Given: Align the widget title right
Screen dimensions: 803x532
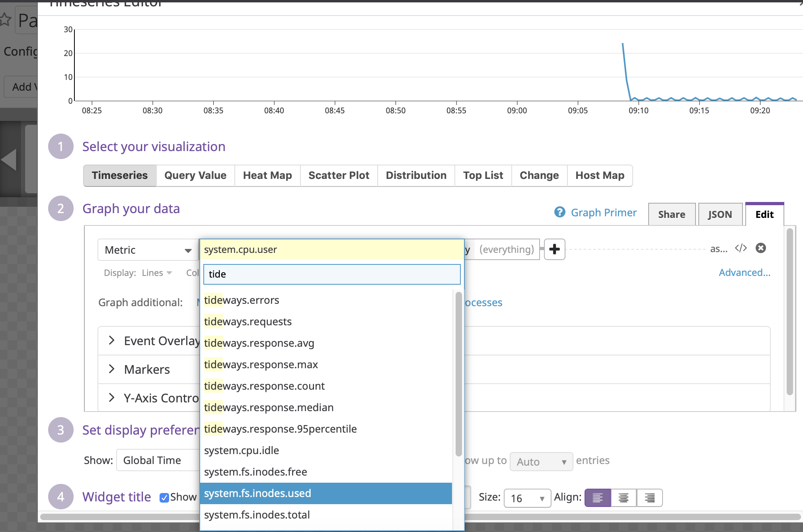Looking at the screenshot, I should click(x=649, y=498).
